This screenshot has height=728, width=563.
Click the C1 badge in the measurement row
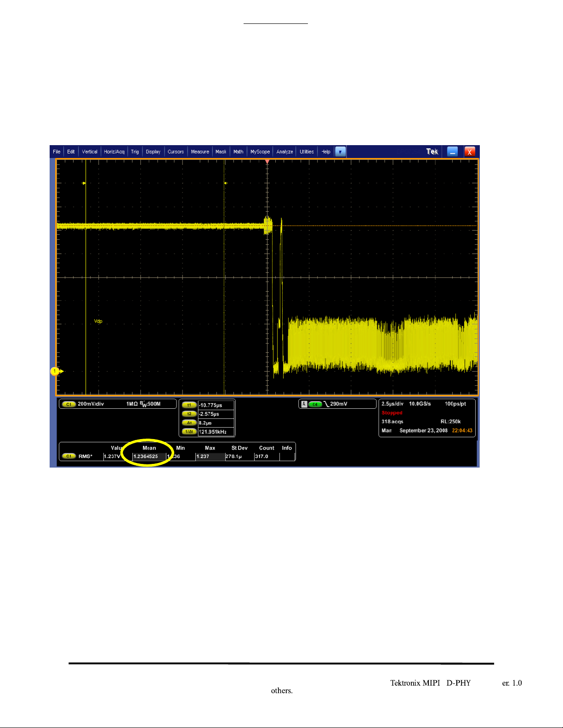click(69, 456)
